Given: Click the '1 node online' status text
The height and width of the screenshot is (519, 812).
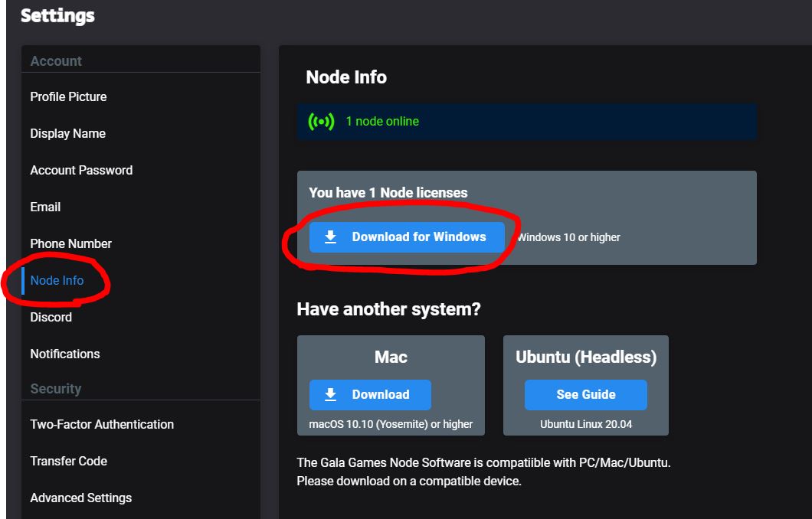Looking at the screenshot, I should tap(382, 122).
